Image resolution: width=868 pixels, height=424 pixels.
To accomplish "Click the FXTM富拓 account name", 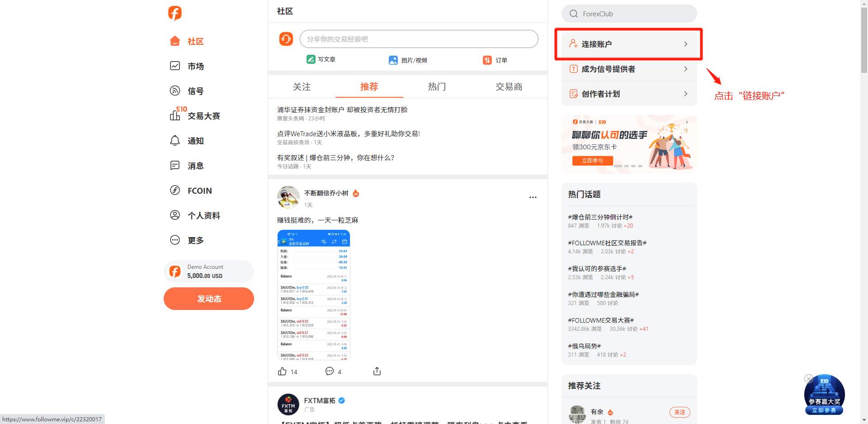I will click(320, 400).
